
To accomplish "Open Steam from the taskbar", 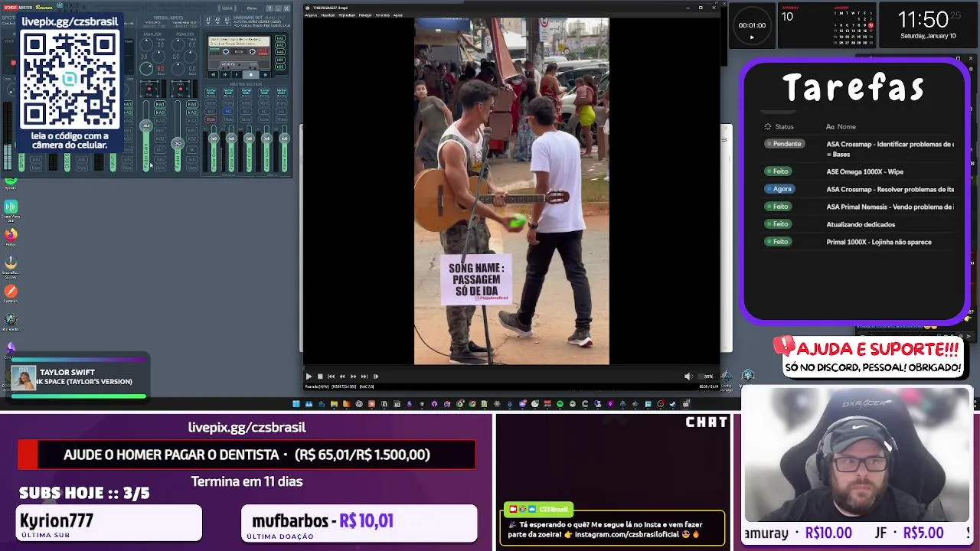I will click(x=673, y=404).
